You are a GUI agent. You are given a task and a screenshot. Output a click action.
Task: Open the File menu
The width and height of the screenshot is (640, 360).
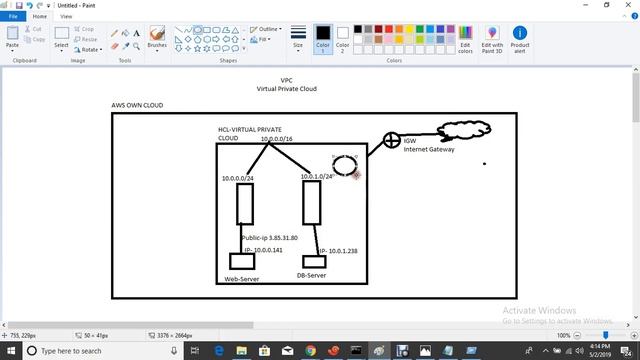click(13, 16)
